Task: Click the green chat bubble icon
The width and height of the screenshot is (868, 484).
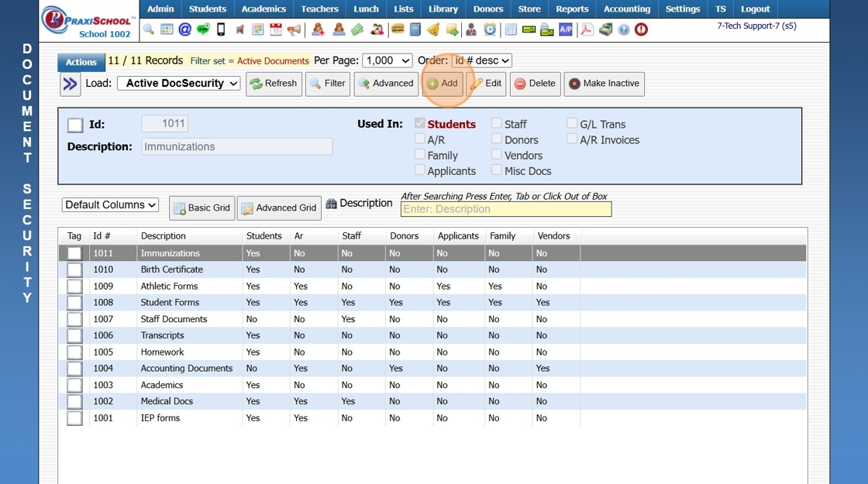Action: pos(203,30)
